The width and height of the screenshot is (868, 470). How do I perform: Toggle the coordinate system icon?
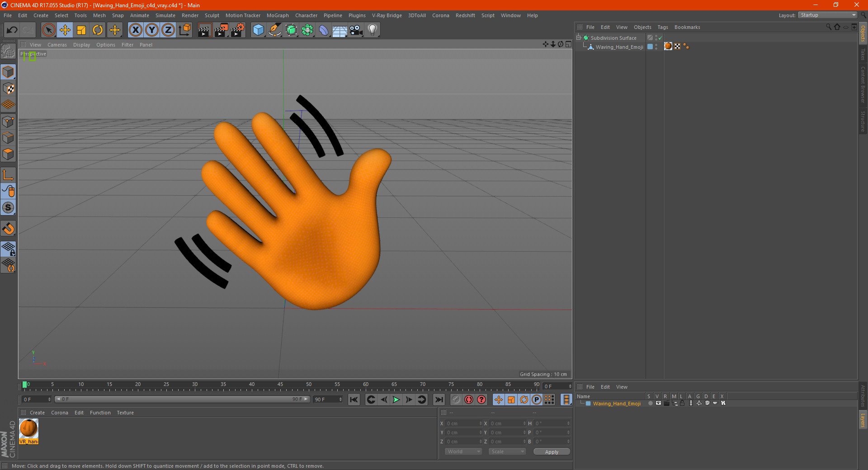185,30
